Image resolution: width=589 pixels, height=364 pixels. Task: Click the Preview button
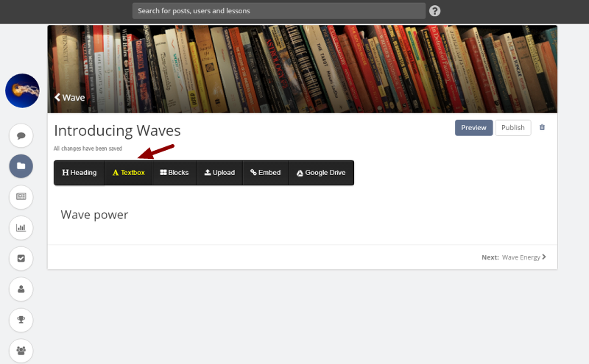(473, 128)
